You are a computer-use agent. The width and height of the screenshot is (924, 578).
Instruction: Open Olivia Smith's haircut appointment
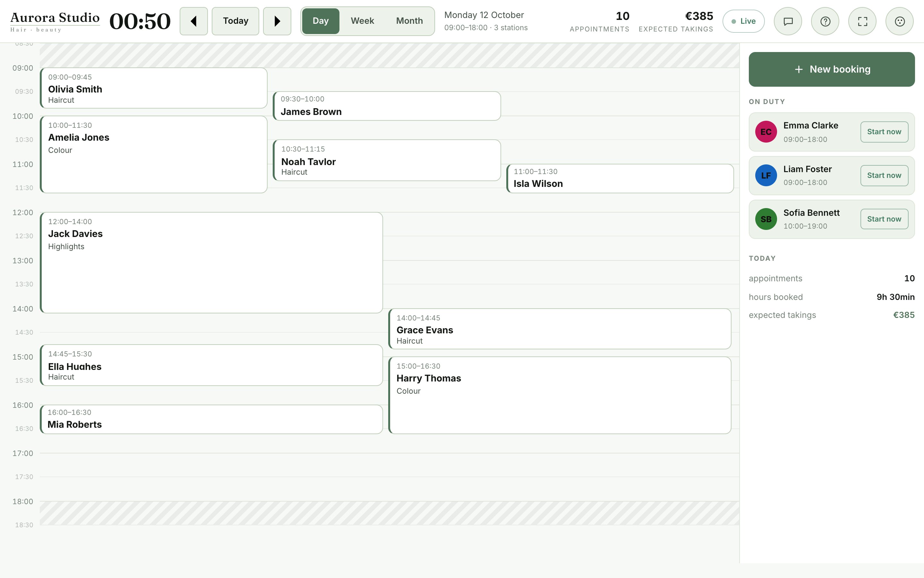[x=153, y=88]
